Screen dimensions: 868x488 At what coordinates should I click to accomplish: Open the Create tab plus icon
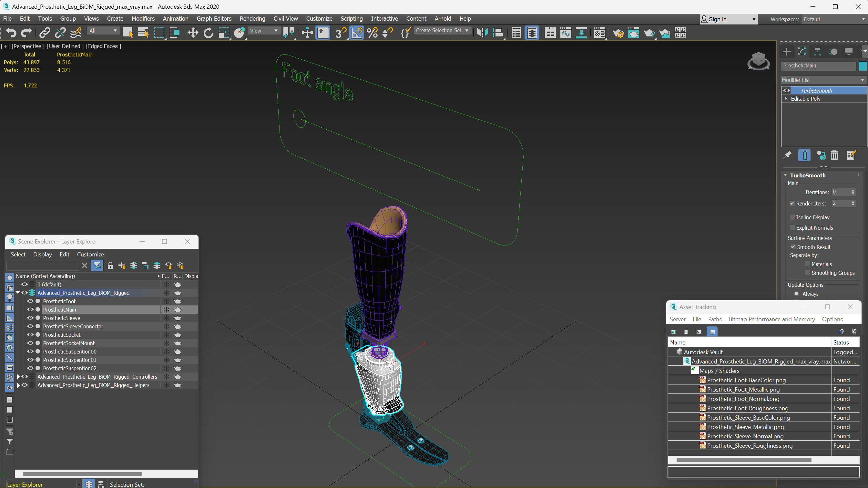[786, 52]
